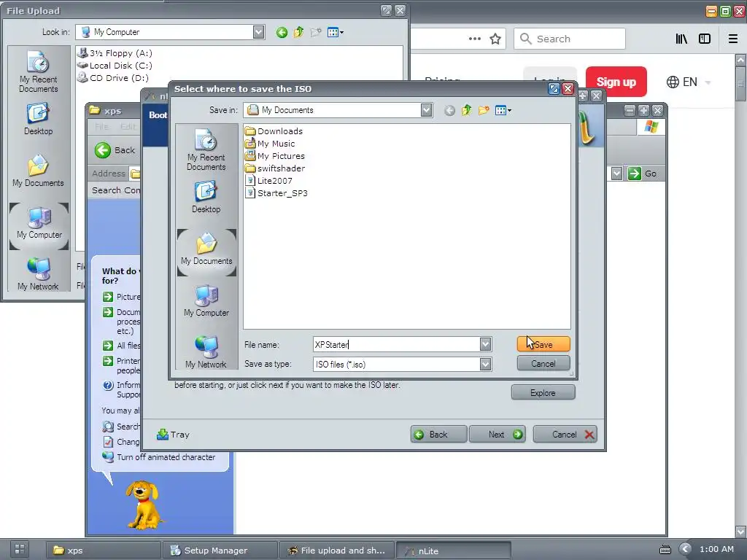Screen dimensions: 747x560
Task: Open the Start menu button
Action: [20, 549]
